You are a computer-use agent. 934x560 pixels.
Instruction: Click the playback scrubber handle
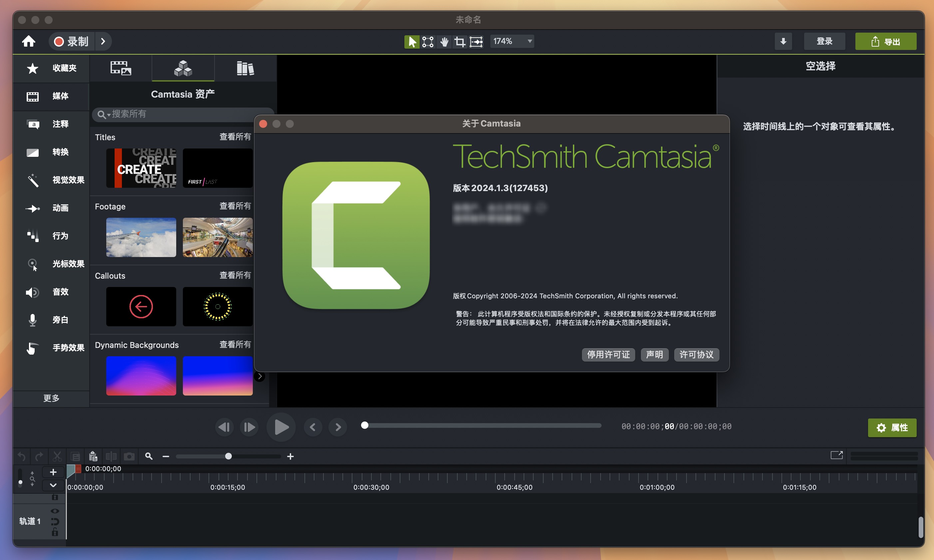pyautogui.click(x=364, y=425)
